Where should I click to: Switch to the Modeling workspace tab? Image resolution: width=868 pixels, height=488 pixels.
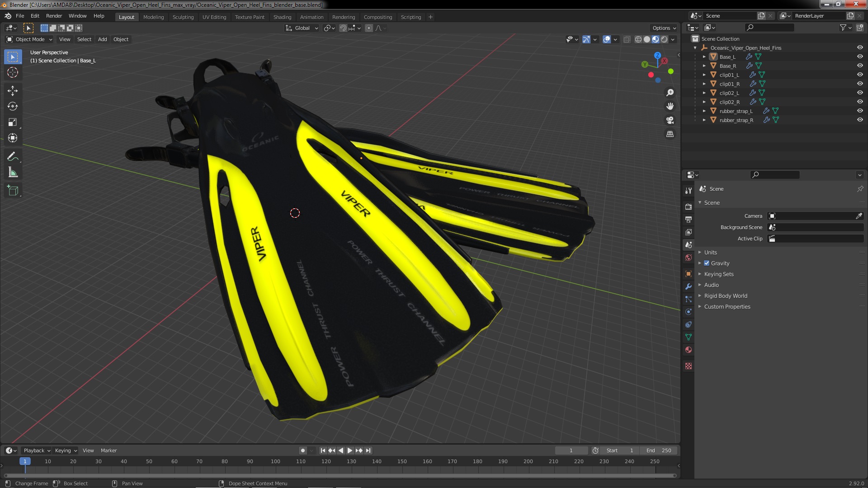[153, 17]
